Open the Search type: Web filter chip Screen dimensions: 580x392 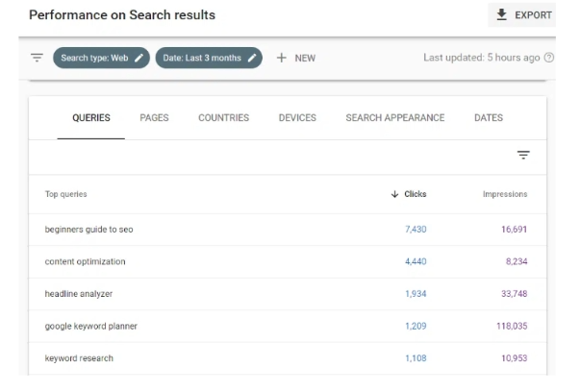coord(93,58)
